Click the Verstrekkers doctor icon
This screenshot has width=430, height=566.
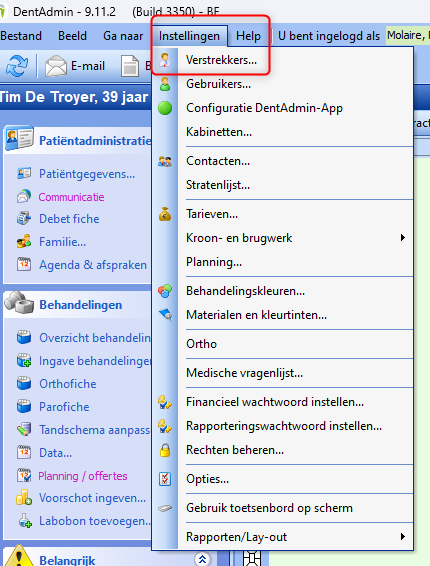pyautogui.click(x=165, y=60)
